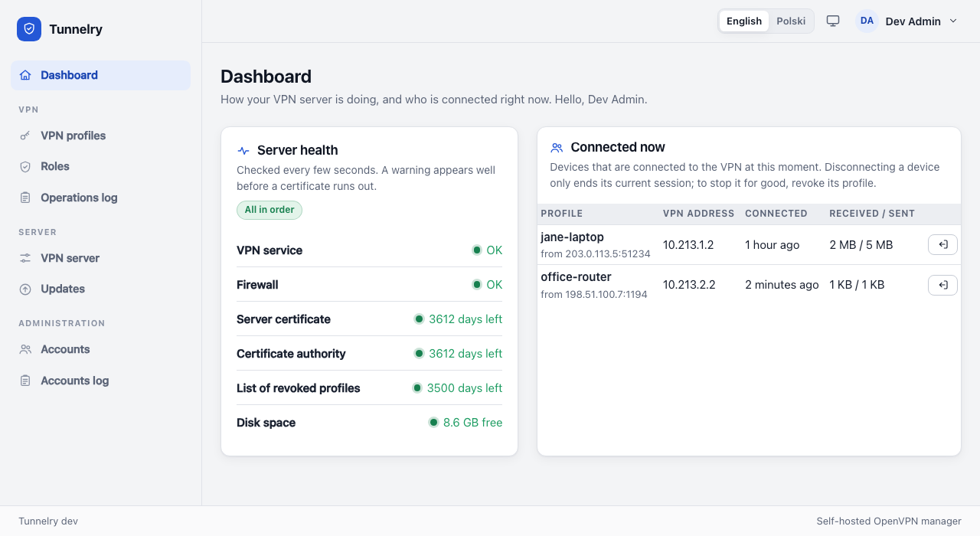This screenshot has width=980, height=536.
Task: Go to the Dashboard page
Action: [100, 75]
